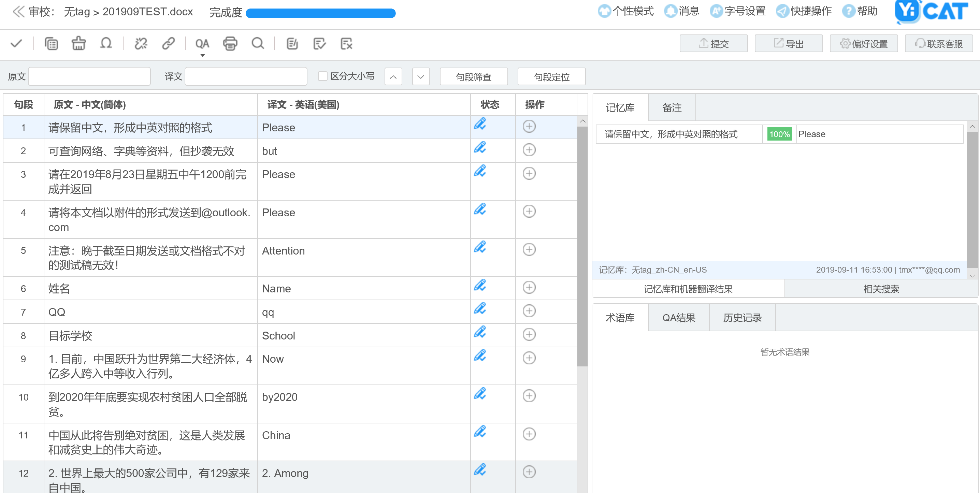Click the broken link toolbar icon
Screen dimensions: 980x493
pyautogui.click(x=141, y=43)
